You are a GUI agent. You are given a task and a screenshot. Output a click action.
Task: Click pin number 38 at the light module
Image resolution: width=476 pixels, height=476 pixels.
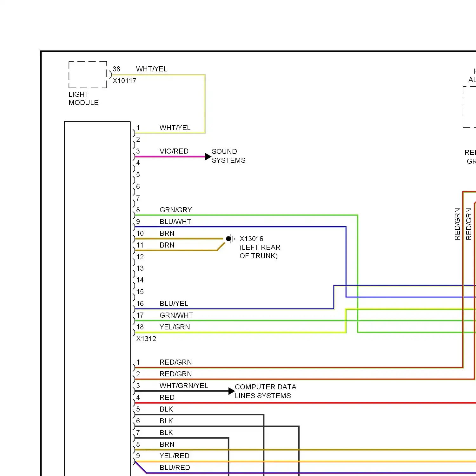pos(116,69)
